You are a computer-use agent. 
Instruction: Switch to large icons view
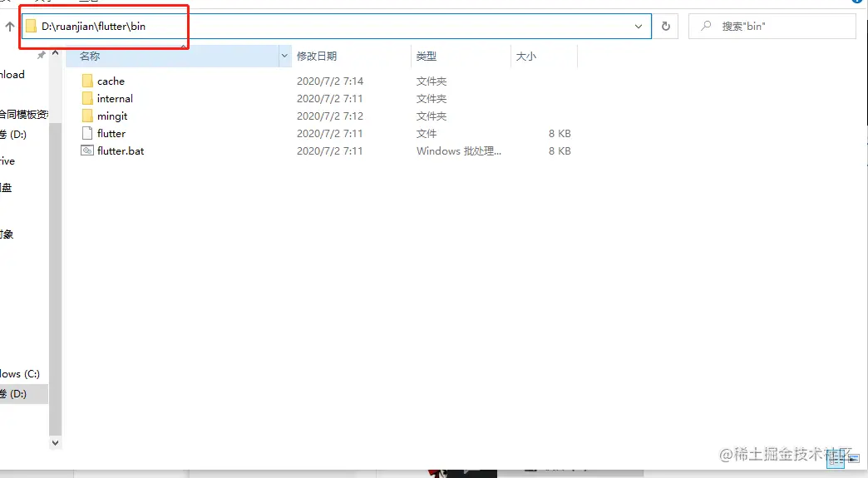point(853,459)
